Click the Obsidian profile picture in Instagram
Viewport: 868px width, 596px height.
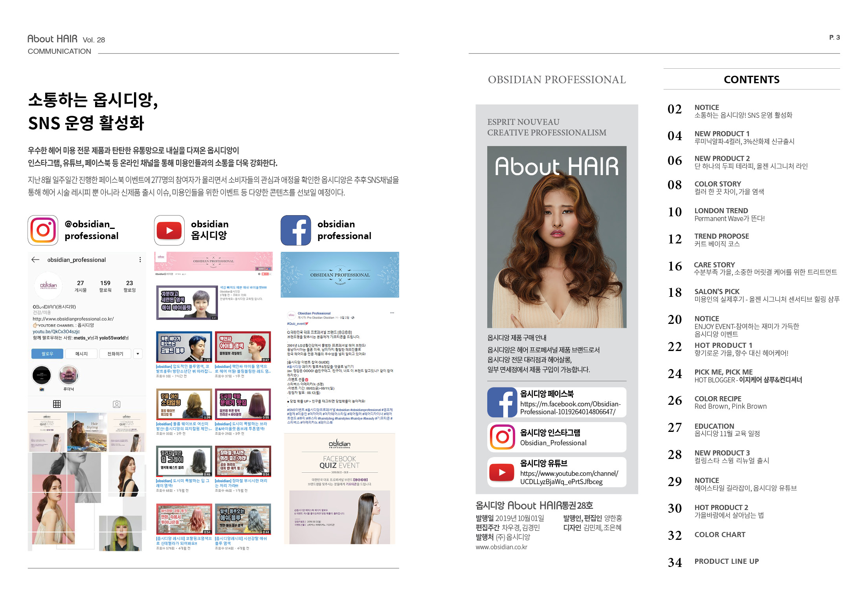click(x=48, y=286)
